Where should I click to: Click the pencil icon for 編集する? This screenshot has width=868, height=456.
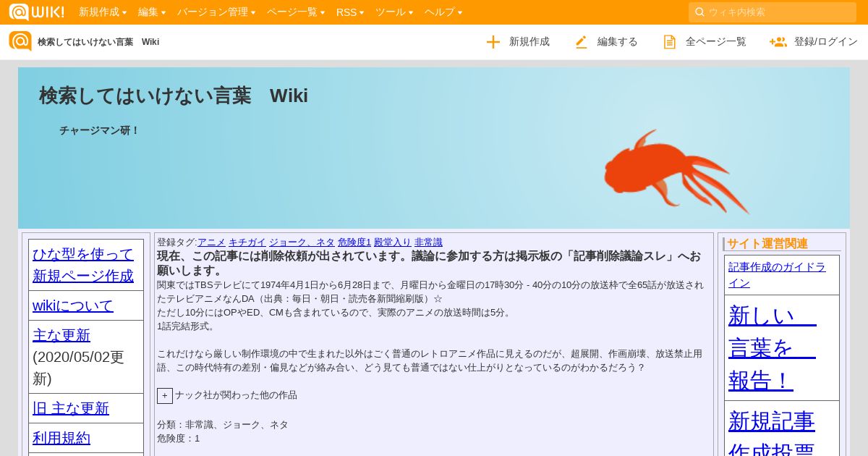tap(581, 42)
